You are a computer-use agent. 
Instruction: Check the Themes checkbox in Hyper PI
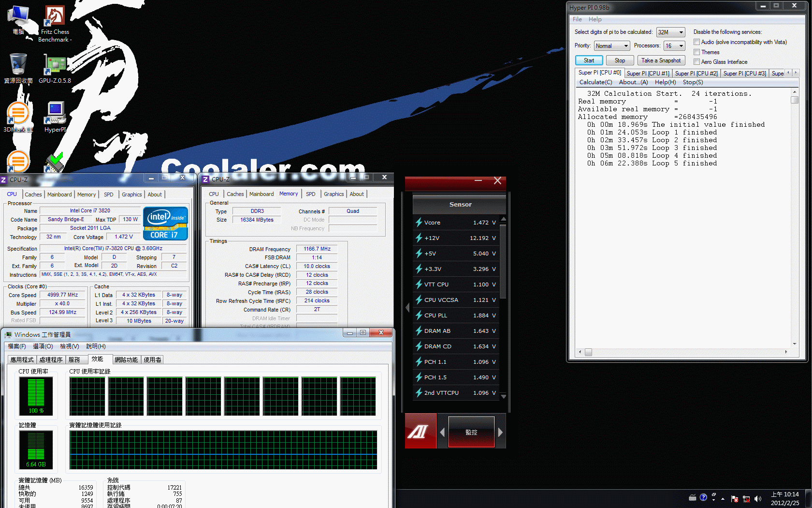coord(697,52)
